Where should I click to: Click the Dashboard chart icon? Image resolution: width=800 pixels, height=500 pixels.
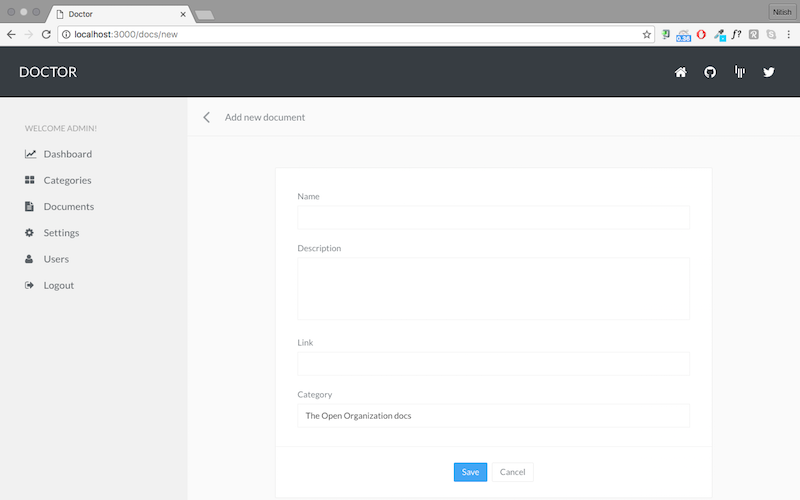pyautogui.click(x=30, y=154)
